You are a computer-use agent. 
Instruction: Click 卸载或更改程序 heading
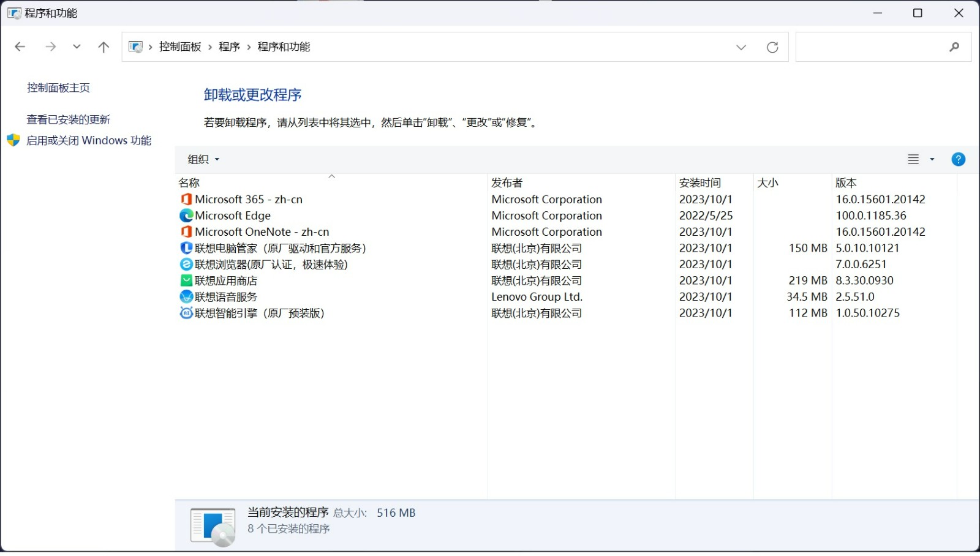(252, 95)
